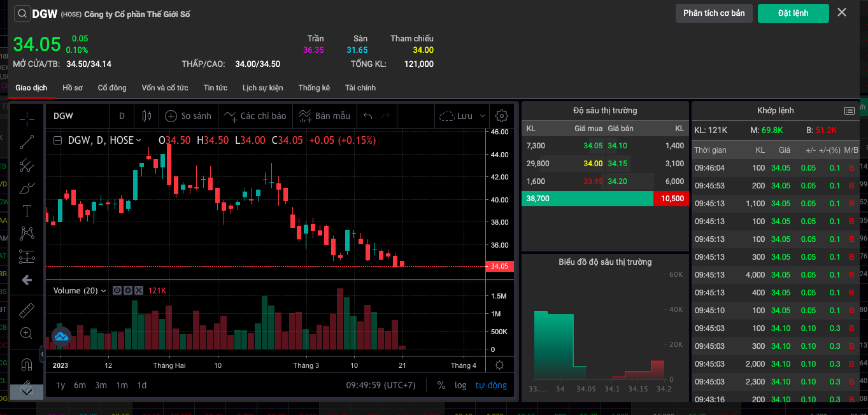Image resolution: width=868 pixels, height=415 pixels.
Task: Open the Lưu dropdown arrow
Action: (x=482, y=116)
